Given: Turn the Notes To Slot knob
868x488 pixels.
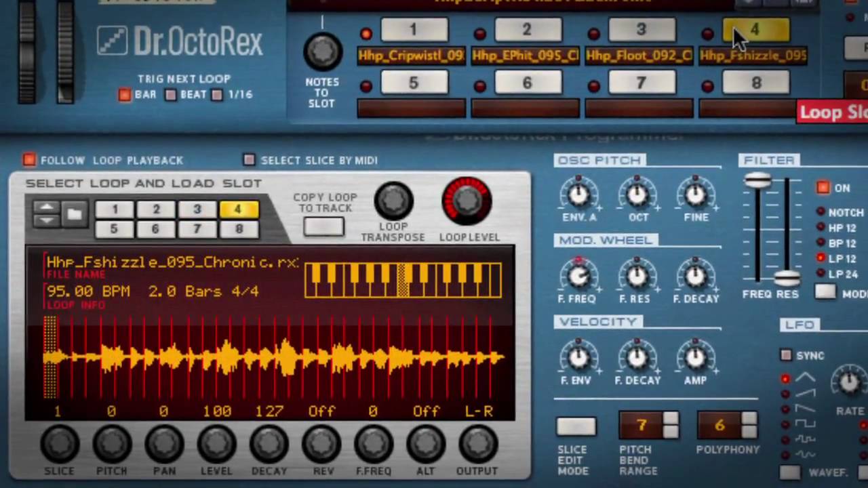Looking at the screenshot, I should tap(323, 50).
